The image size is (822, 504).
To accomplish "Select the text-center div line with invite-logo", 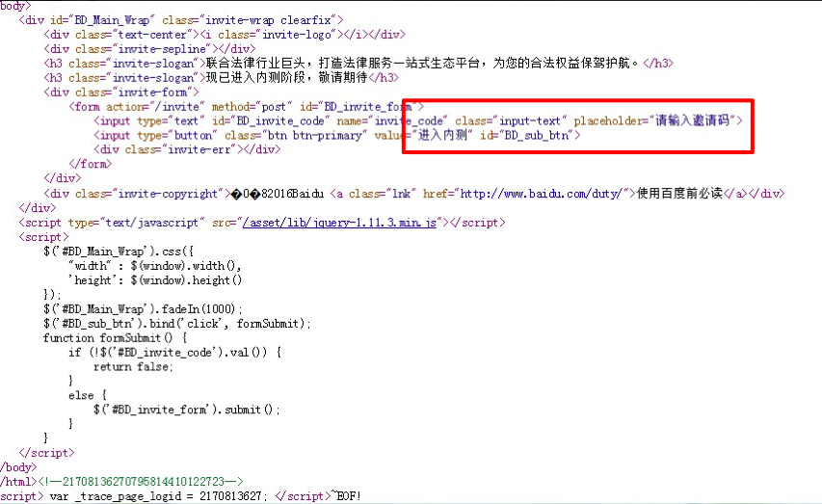I will click(x=225, y=35).
